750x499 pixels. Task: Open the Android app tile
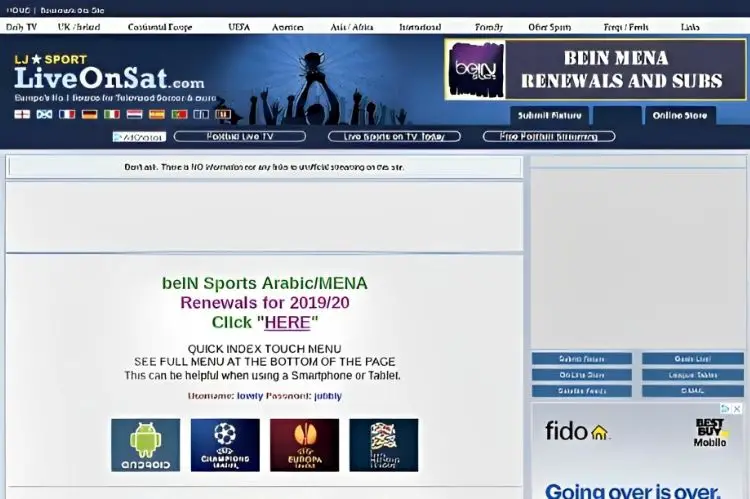tap(146, 445)
